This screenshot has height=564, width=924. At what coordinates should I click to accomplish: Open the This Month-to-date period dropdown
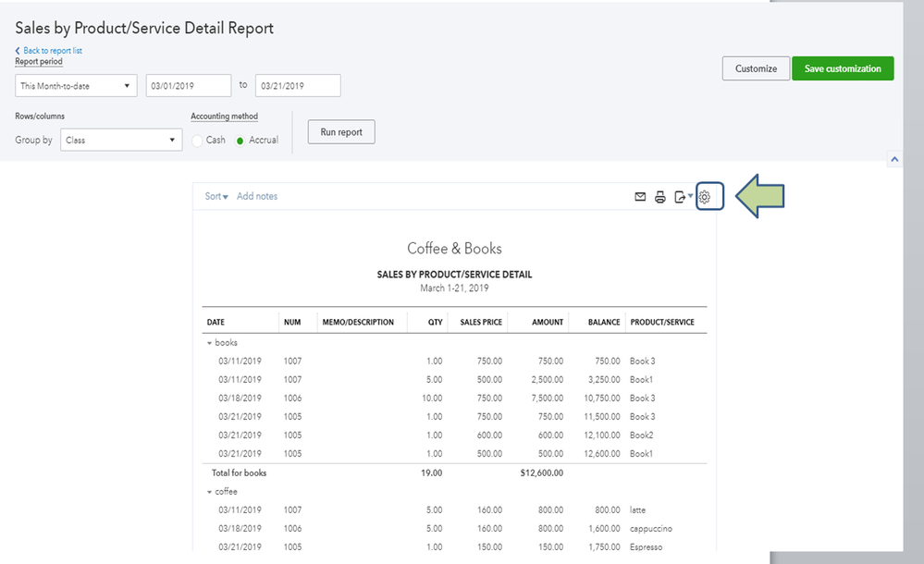(x=77, y=86)
